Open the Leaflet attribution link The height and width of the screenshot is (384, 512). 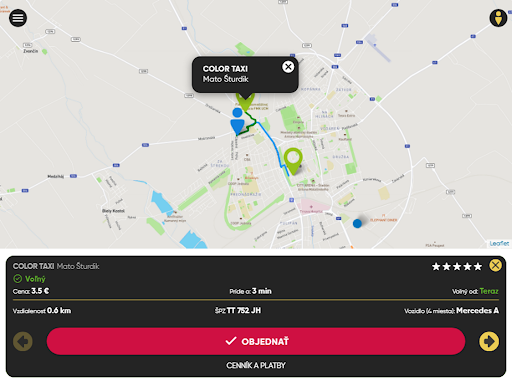click(499, 244)
